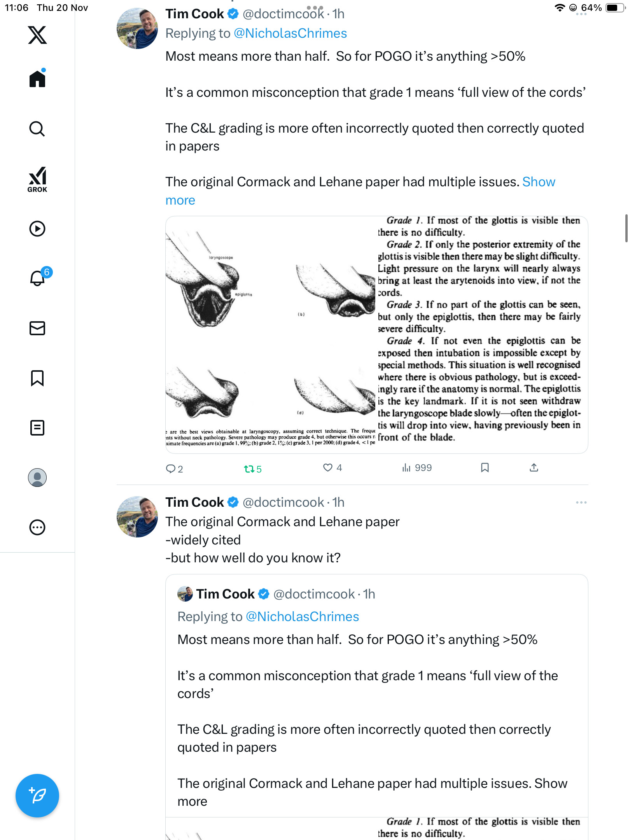Open options menu on second tweet

click(581, 502)
